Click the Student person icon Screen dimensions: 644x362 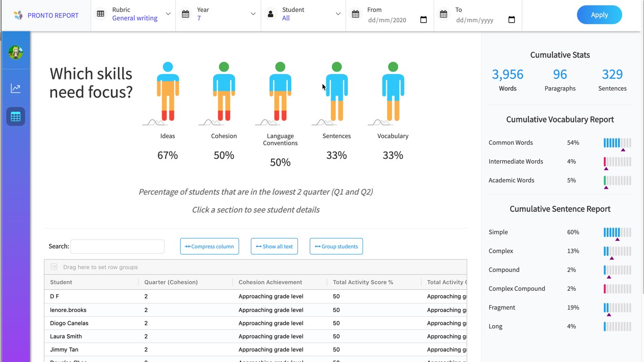pyautogui.click(x=271, y=14)
